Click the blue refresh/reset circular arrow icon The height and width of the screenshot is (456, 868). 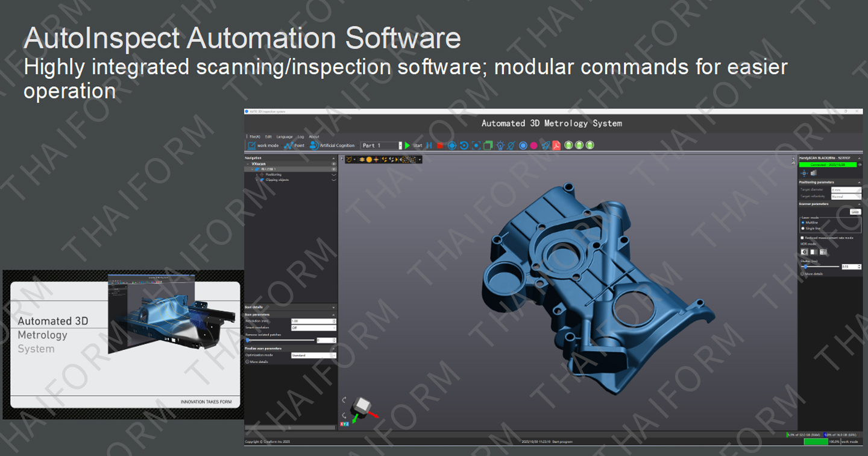coord(464,145)
